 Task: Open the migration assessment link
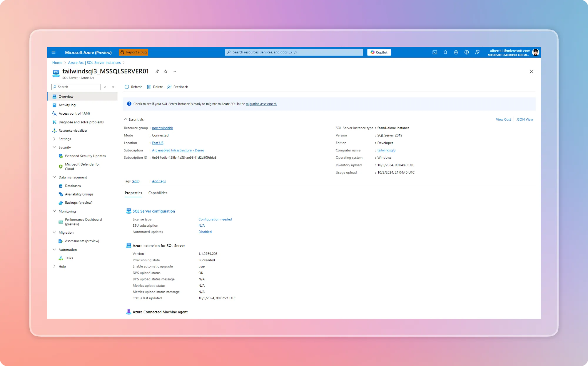click(261, 104)
